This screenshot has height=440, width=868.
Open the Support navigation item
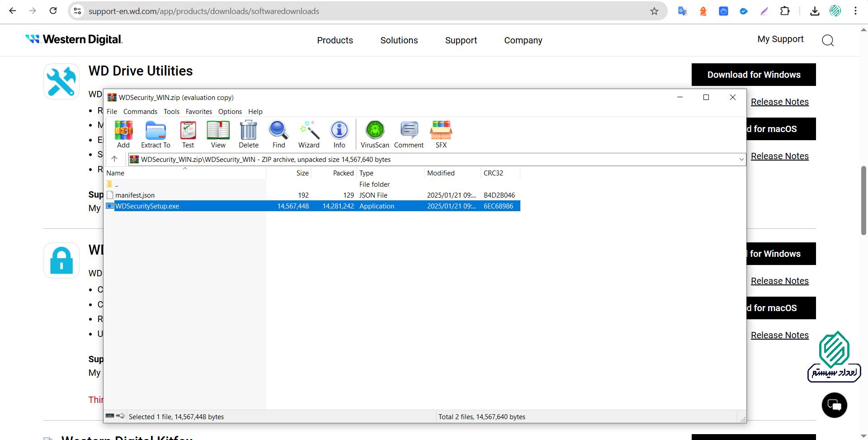(461, 40)
